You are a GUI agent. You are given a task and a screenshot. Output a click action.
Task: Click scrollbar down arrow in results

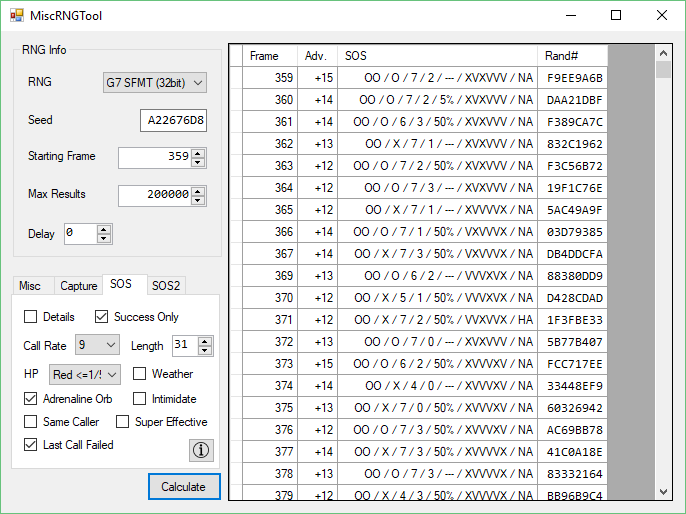coord(663,492)
